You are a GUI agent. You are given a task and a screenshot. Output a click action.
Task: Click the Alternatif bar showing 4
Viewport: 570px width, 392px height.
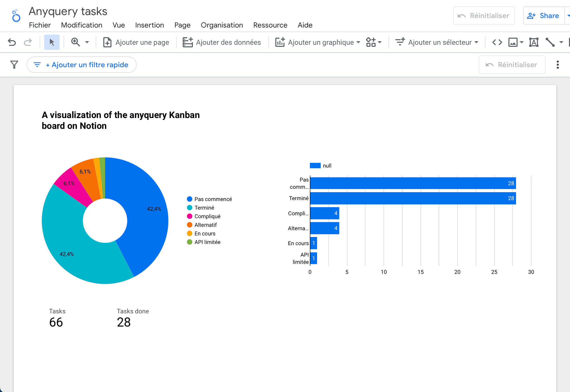coord(325,228)
